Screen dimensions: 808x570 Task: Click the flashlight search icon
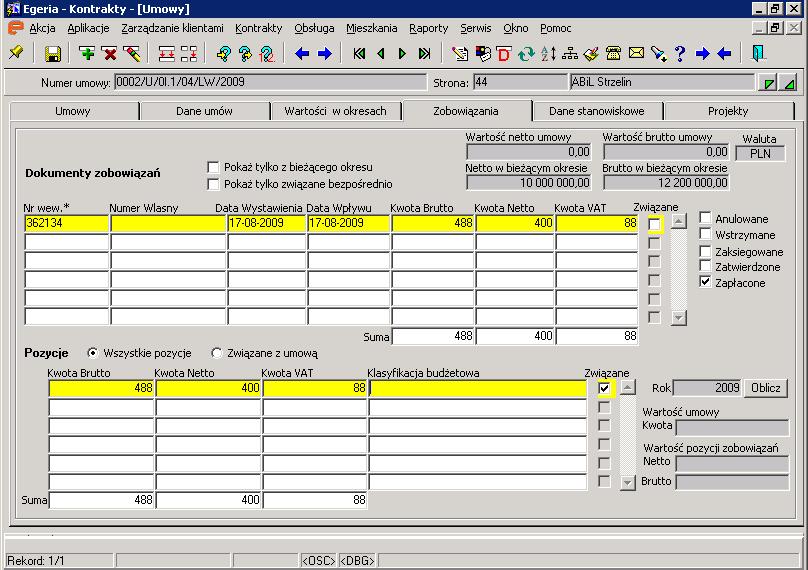(658, 54)
